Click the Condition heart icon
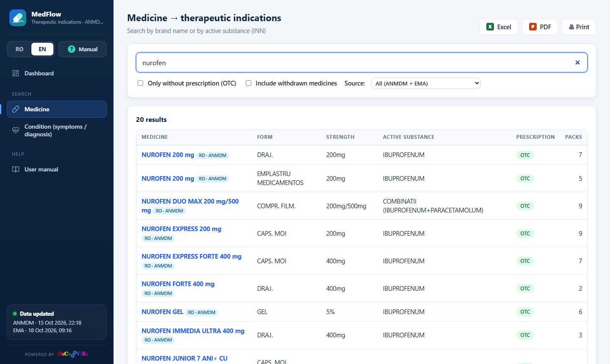 (x=16, y=130)
